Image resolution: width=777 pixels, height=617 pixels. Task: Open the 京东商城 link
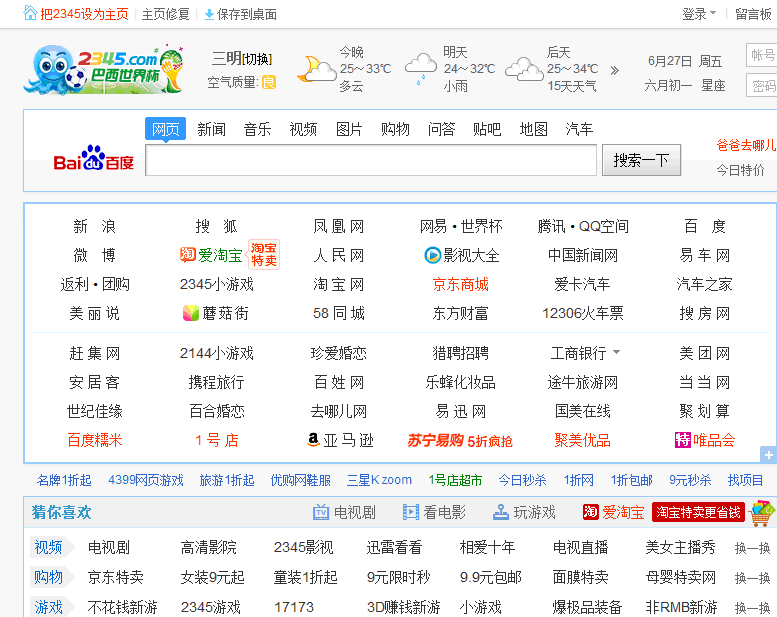[x=461, y=284]
